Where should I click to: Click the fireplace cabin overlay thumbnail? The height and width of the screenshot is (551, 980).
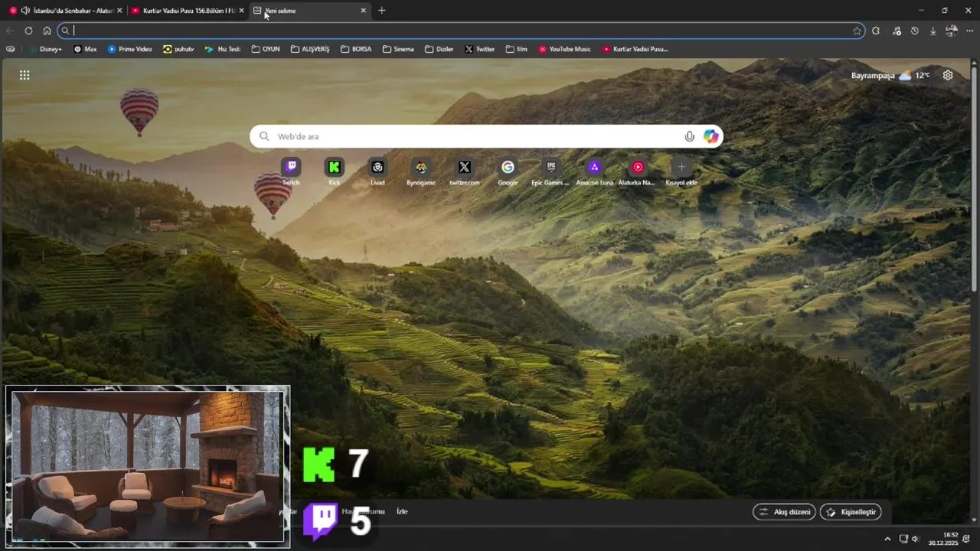click(x=148, y=466)
